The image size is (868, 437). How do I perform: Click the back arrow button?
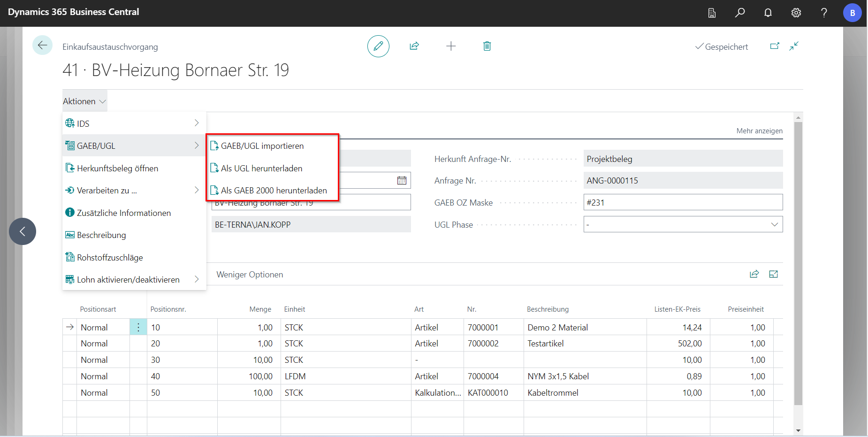pyautogui.click(x=42, y=46)
